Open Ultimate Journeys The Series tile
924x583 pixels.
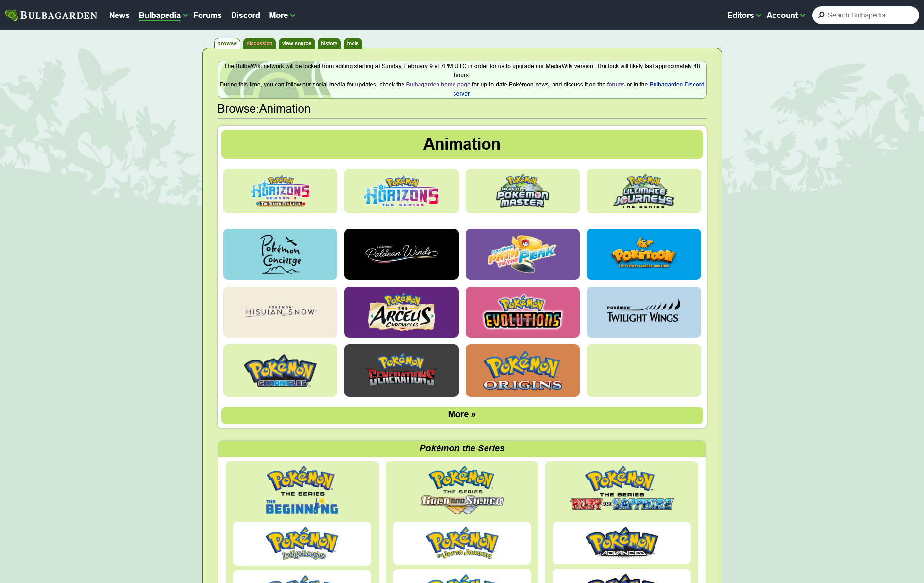[644, 191]
